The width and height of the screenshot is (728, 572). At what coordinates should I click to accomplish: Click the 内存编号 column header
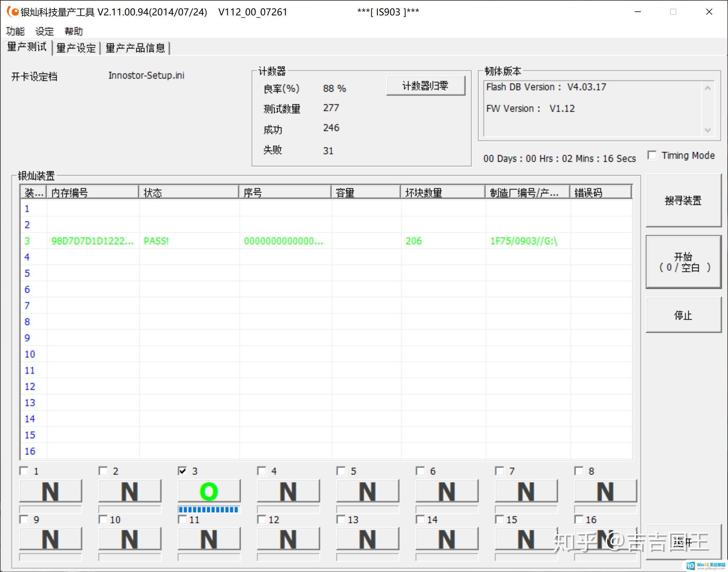pyautogui.click(x=93, y=192)
